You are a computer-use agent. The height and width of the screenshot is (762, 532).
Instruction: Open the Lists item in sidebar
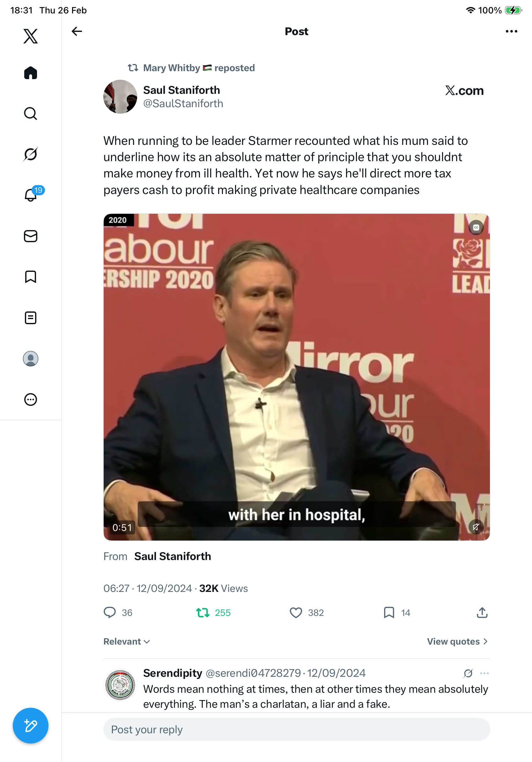[x=31, y=318]
